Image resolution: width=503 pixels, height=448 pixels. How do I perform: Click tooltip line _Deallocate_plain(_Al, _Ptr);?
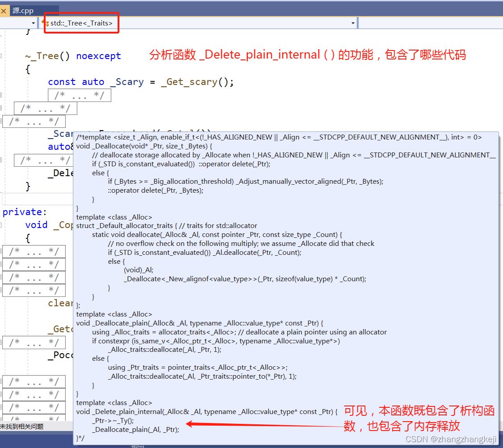pos(135,430)
